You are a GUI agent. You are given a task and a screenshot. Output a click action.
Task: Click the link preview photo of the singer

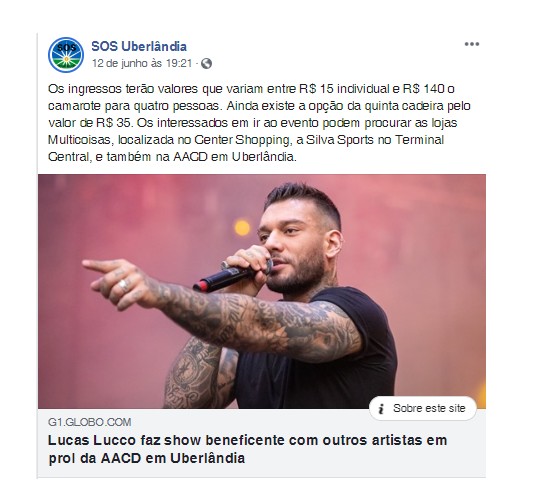(x=262, y=291)
